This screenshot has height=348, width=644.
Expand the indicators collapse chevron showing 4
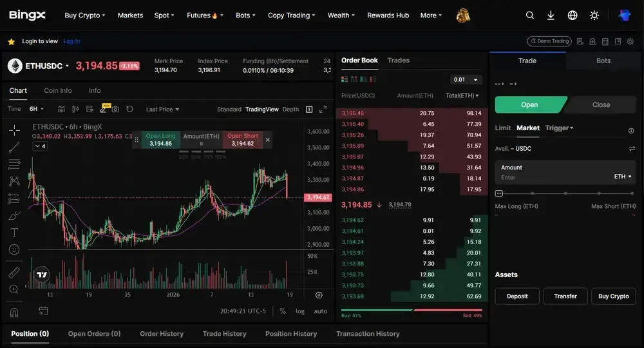(x=40, y=146)
